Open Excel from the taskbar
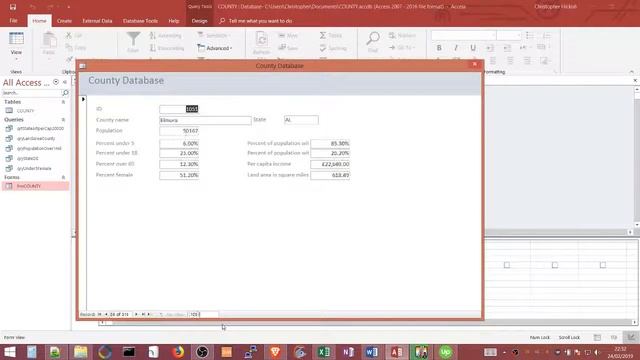The height and width of the screenshot is (360, 640). pos(324,352)
